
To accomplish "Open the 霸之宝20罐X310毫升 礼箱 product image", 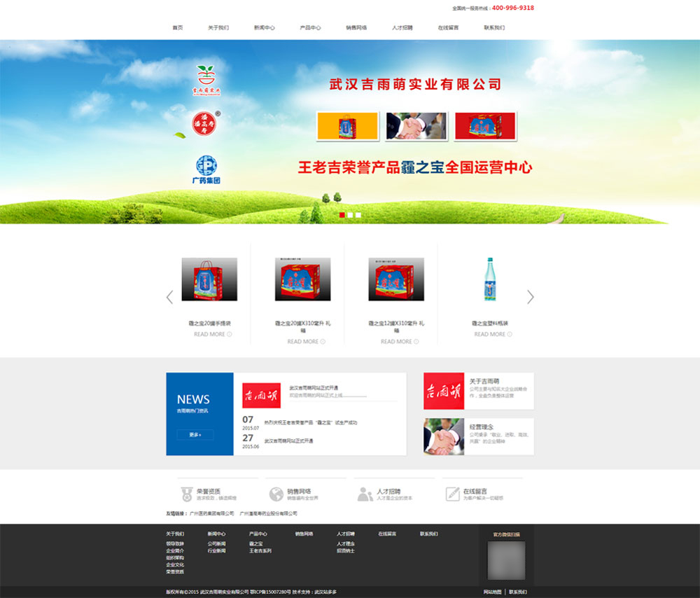I will tap(302, 279).
